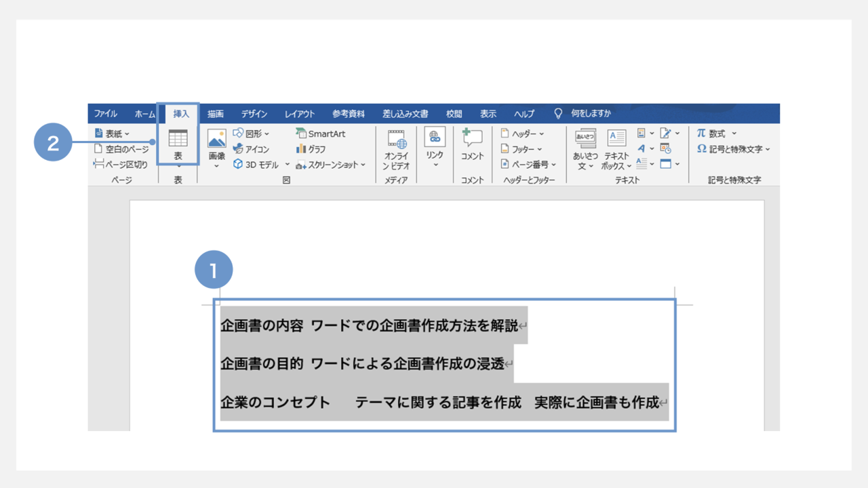Image resolution: width=868 pixels, height=488 pixels.
Task: Open 3D モデル insert option
Action: pos(256,164)
